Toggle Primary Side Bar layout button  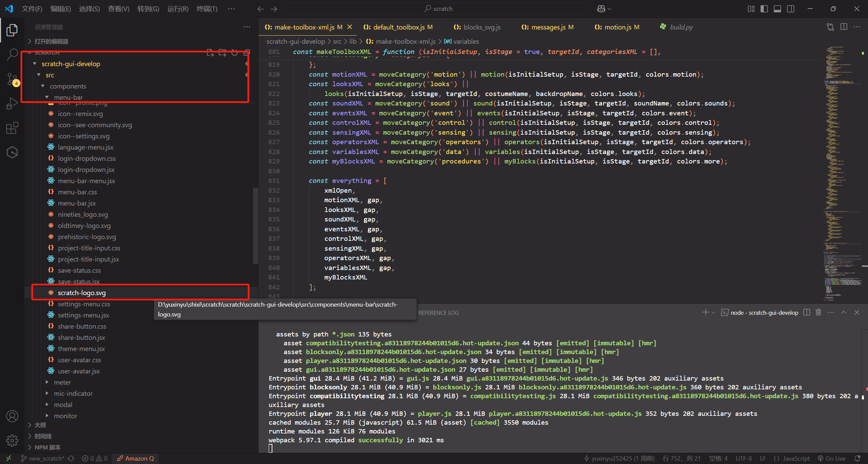[764, 9]
